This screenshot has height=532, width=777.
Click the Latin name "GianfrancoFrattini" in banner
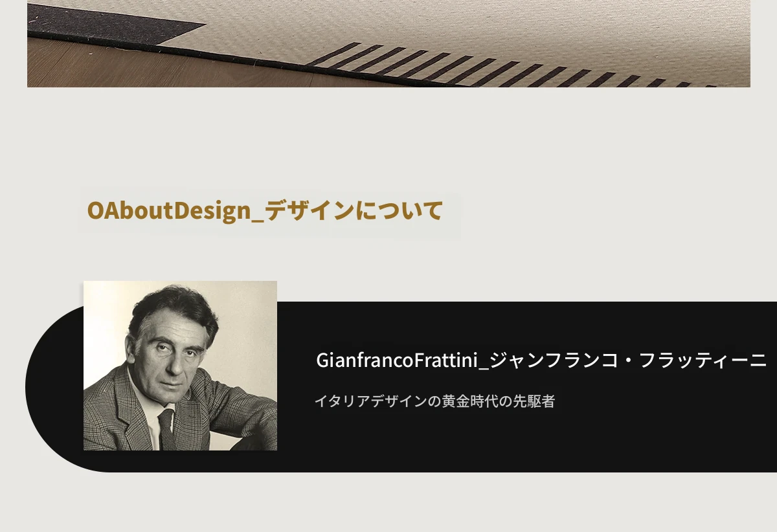(401, 360)
